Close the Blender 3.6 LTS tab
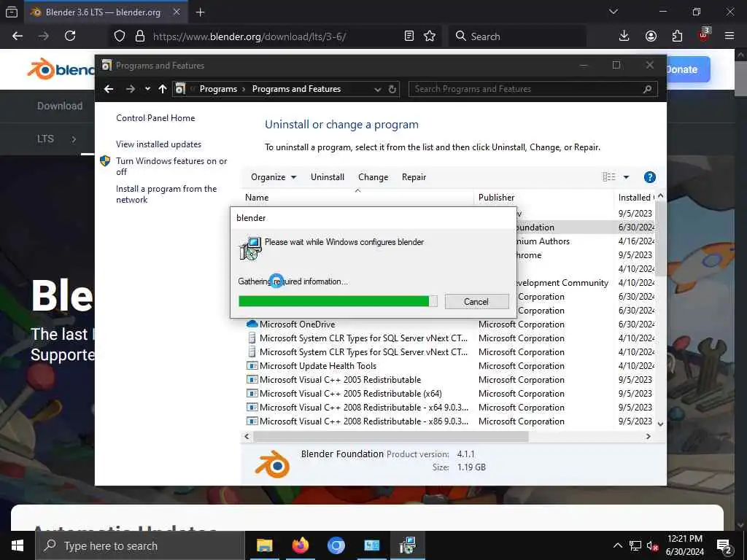Image resolution: width=747 pixels, height=560 pixels. click(177, 12)
